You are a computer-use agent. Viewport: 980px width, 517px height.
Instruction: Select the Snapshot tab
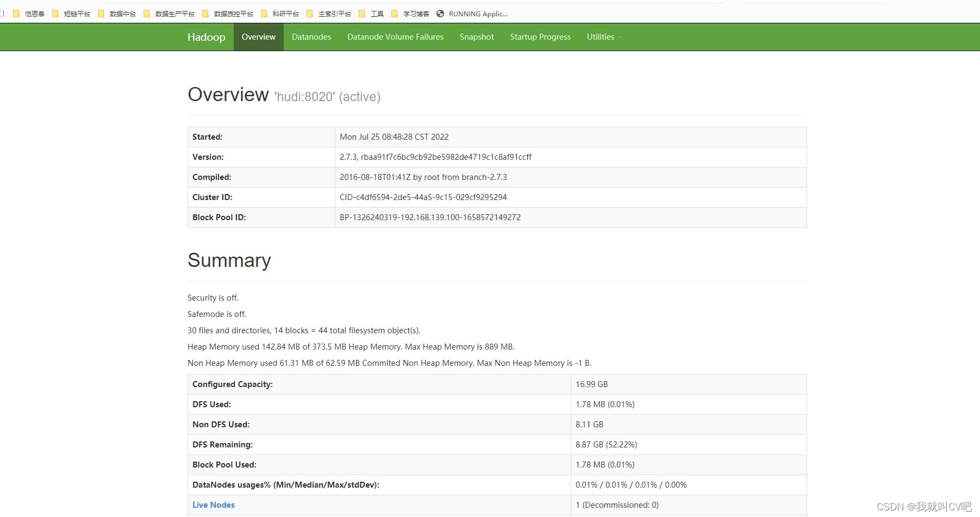coord(476,37)
